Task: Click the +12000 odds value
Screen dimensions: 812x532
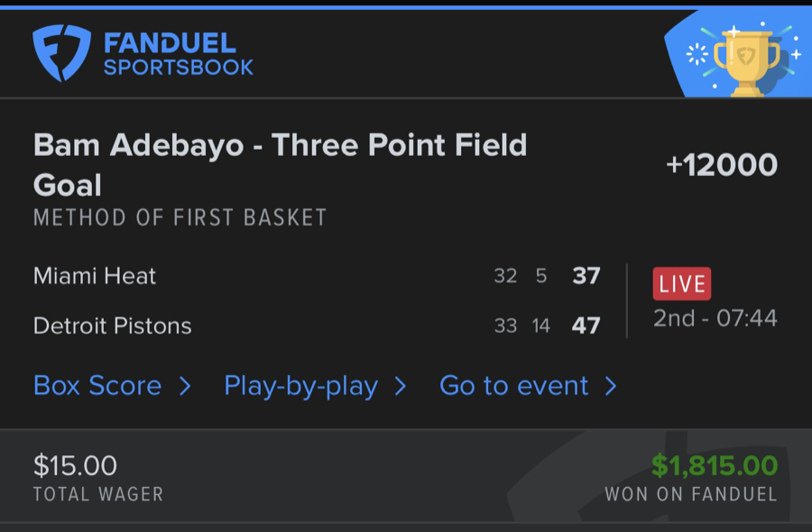Action: click(721, 165)
